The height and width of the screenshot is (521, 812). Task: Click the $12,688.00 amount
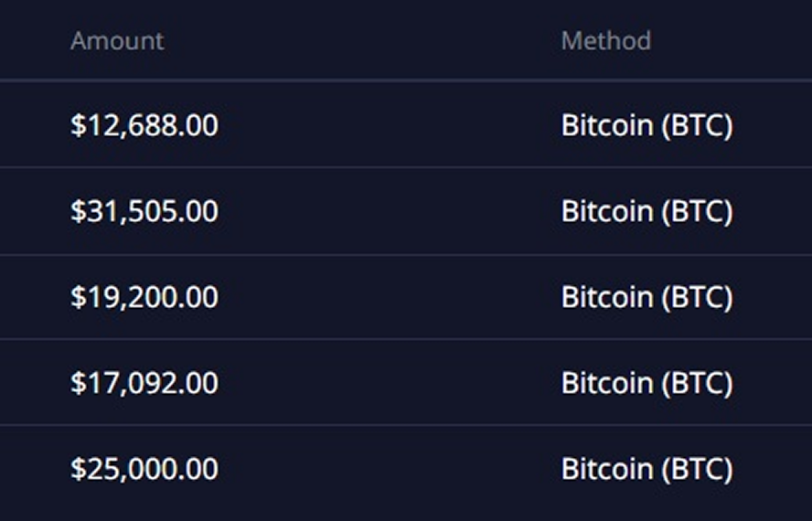(x=144, y=125)
